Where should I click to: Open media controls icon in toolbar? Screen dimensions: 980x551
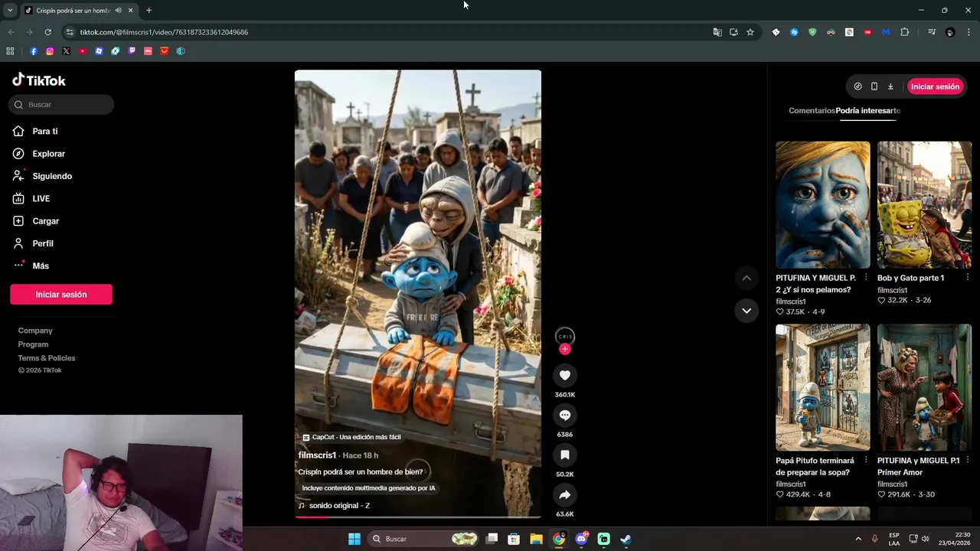tap(932, 32)
